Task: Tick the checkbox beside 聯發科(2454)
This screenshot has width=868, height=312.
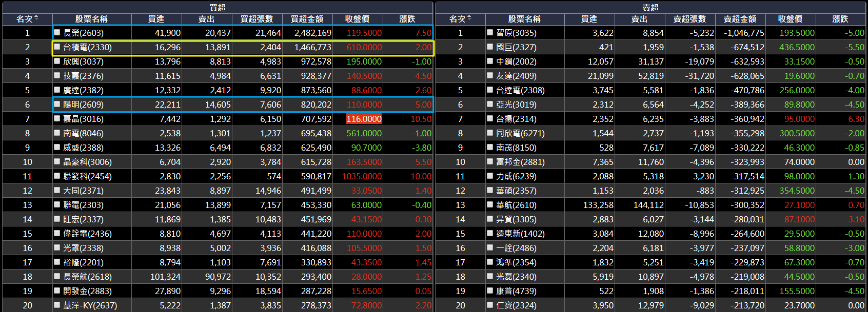Action: [57, 176]
